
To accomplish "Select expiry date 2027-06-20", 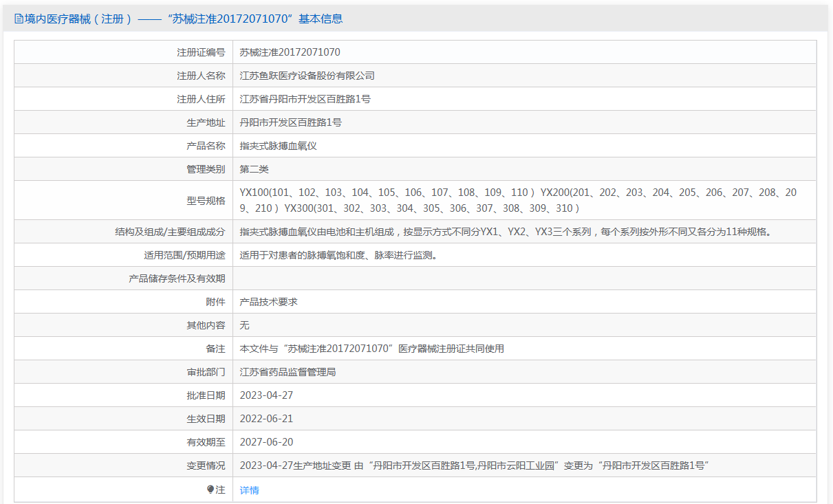I will pos(266,442).
